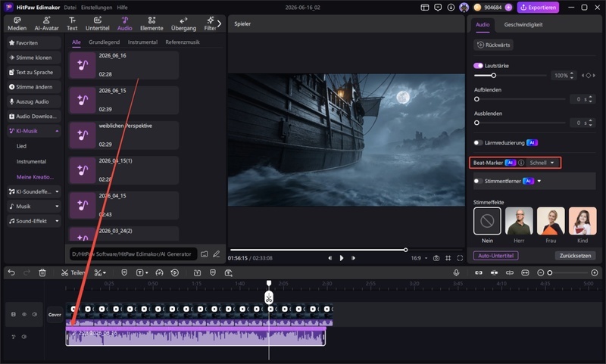Enter fullscreen player view
The image size is (606, 364).
(460, 258)
